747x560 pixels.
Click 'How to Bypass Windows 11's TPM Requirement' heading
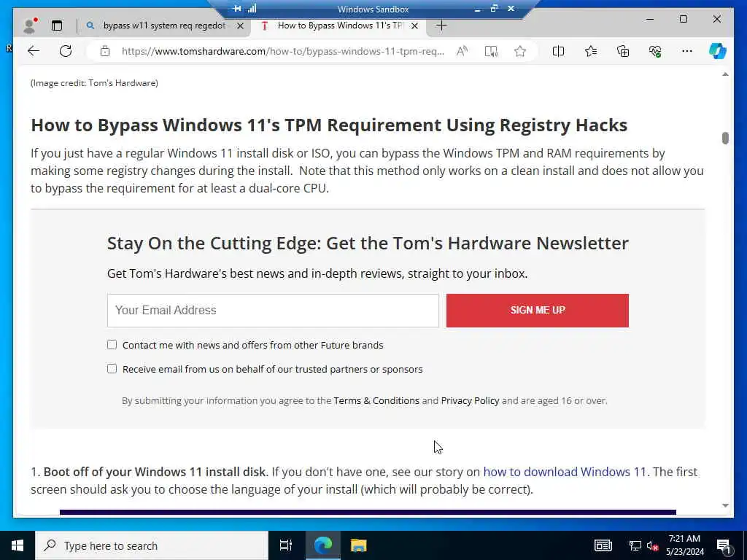coord(329,125)
